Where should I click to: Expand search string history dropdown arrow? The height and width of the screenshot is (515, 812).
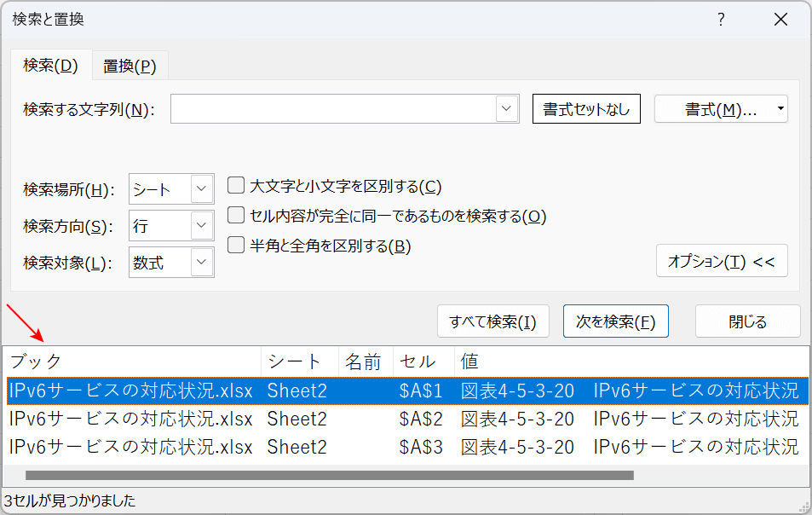pyautogui.click(x=507, y=109)
